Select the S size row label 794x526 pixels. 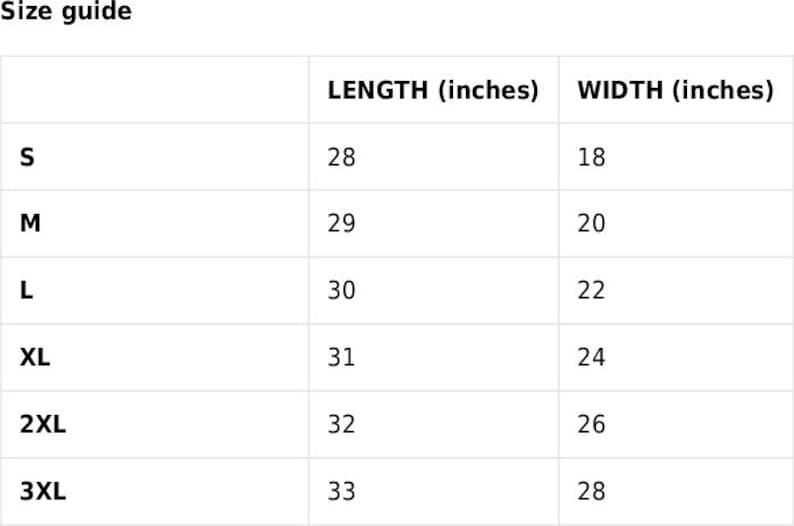27,157
